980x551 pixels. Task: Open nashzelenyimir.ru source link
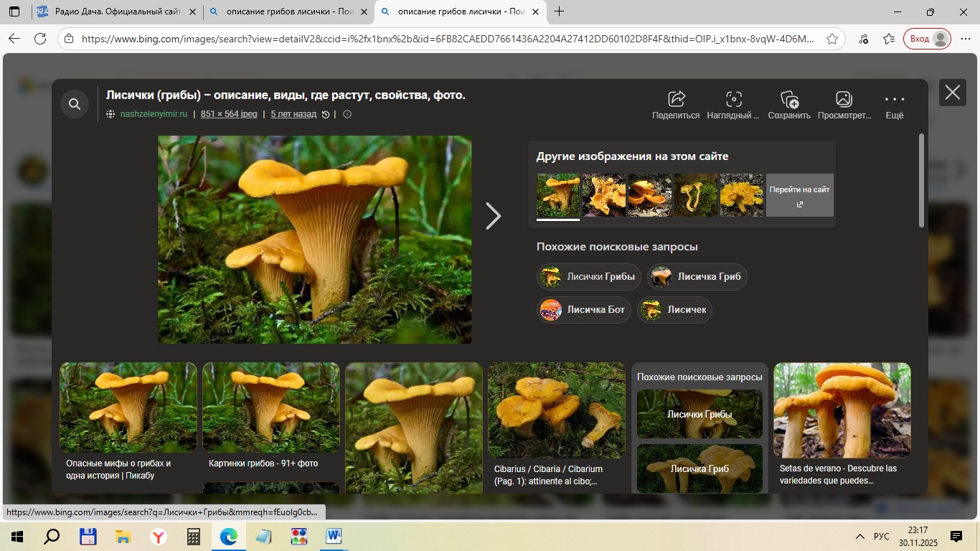click(154, 114)
